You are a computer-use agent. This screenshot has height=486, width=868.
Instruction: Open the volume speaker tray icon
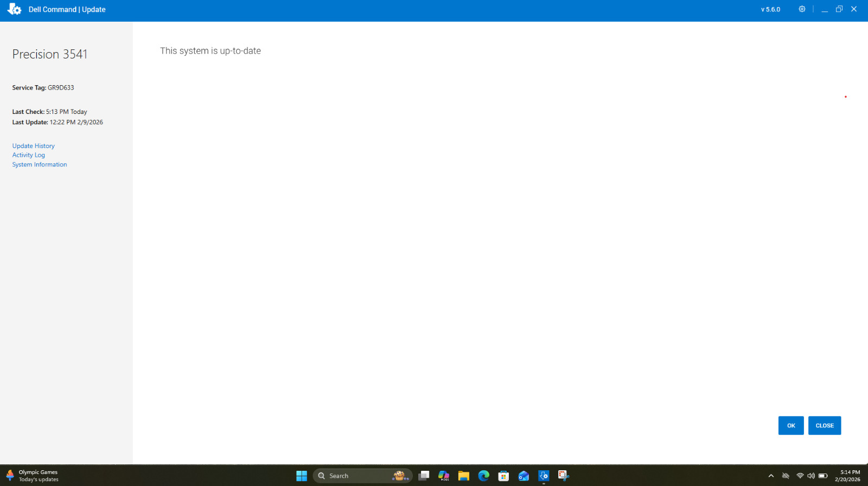[x=811, y=476]
